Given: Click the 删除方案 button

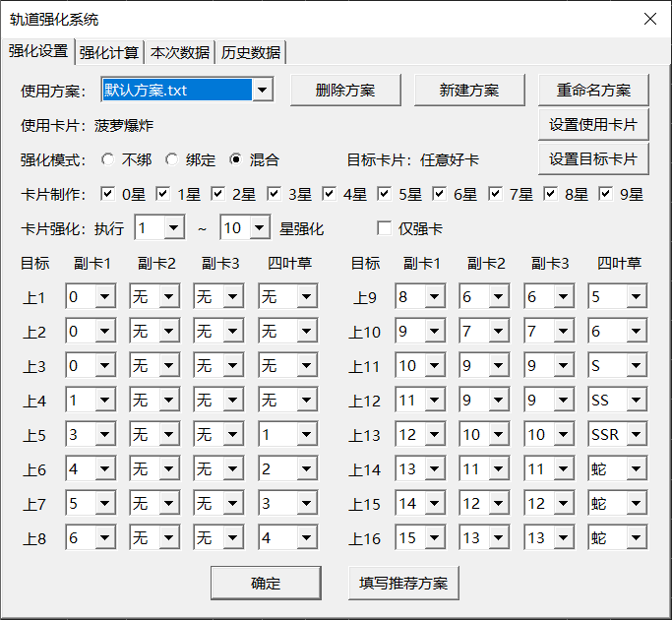Looking at the screenshot, I should tap(345, 91).
